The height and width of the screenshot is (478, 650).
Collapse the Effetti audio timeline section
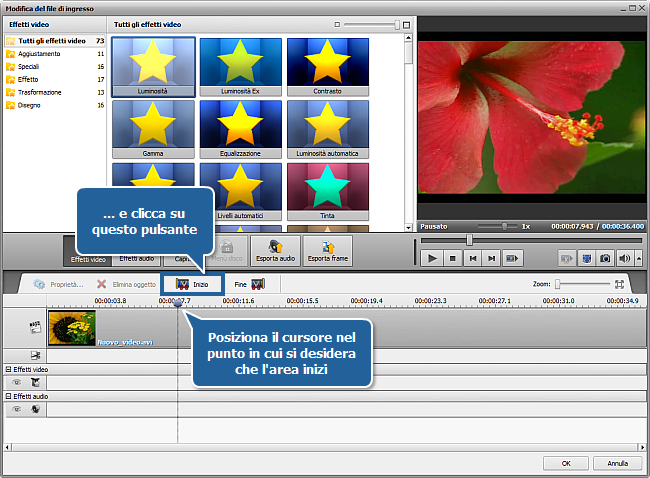click(8, 397)
